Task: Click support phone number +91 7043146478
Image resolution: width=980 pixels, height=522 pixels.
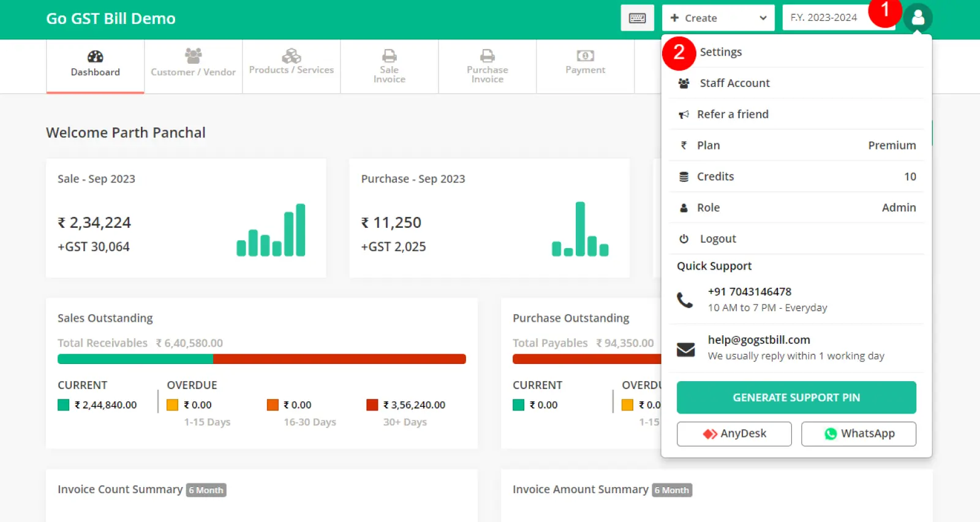Action: click(750, 292)
